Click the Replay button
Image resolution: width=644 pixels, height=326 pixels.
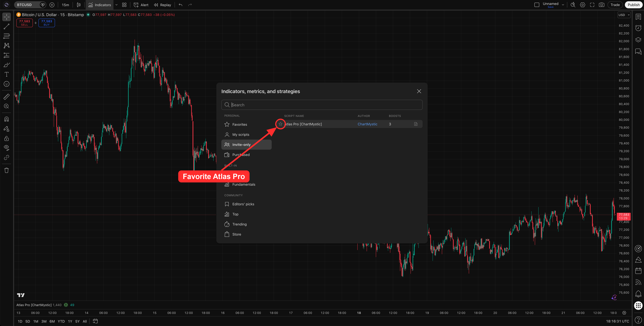(x=163, y=5)
